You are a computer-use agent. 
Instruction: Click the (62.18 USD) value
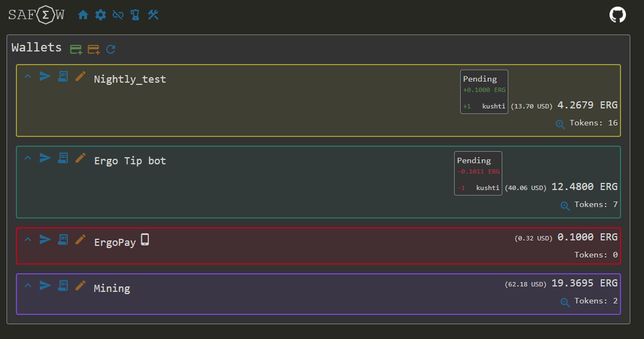(526, 284)
